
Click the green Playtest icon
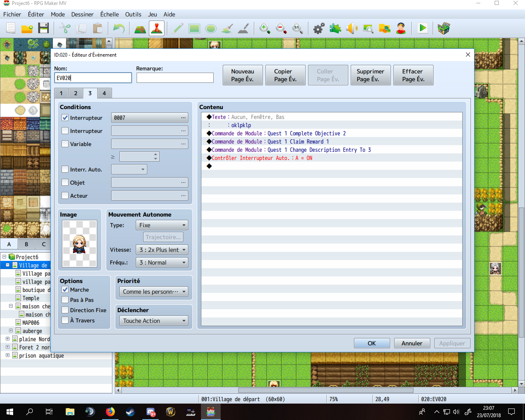pos(422,28)
